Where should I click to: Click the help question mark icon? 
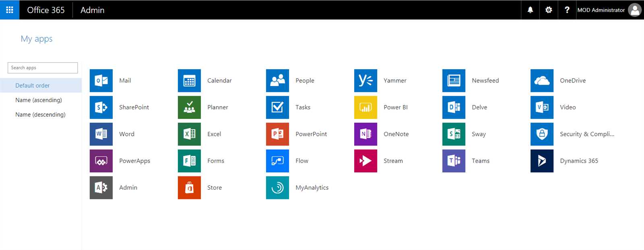(567, 10)
